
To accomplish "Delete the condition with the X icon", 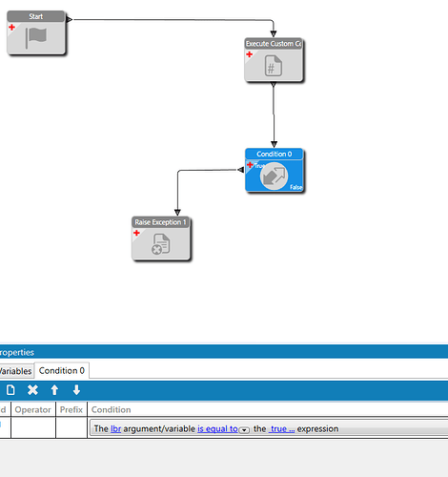I will click(x=32, y=390).
